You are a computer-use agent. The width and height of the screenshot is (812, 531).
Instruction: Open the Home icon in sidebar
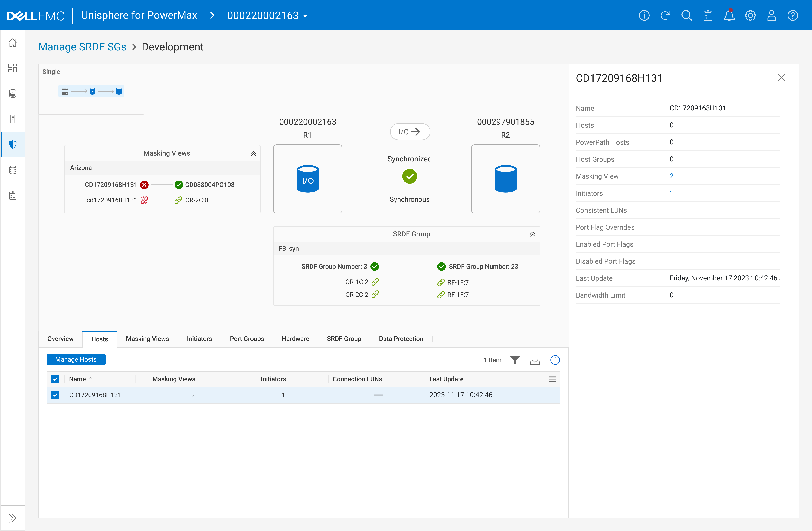(x=13, y=43)
